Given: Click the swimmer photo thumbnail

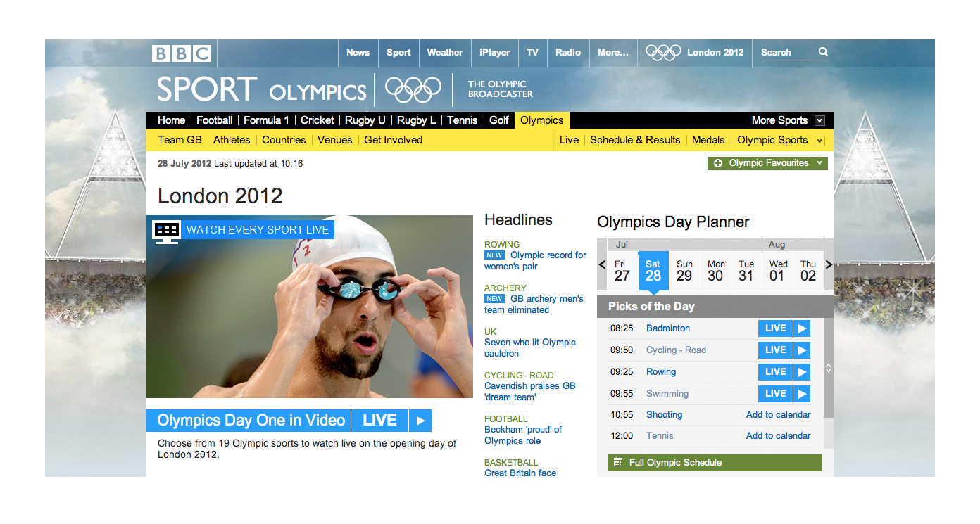Looking at the screenshot, I should (x=310, y=307).
